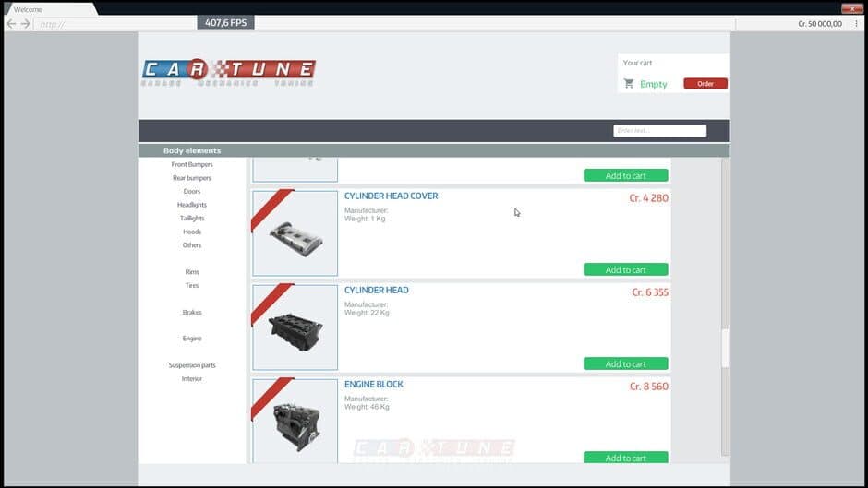Add Engine Block to cart
Viewport: 868px width, 488px height.
[625, 458]
